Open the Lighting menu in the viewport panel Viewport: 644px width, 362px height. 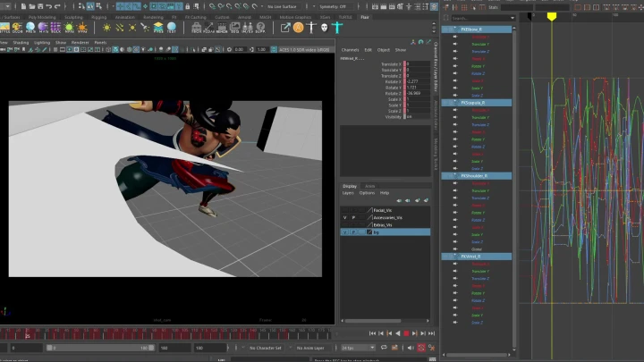(x=42, y=42)
